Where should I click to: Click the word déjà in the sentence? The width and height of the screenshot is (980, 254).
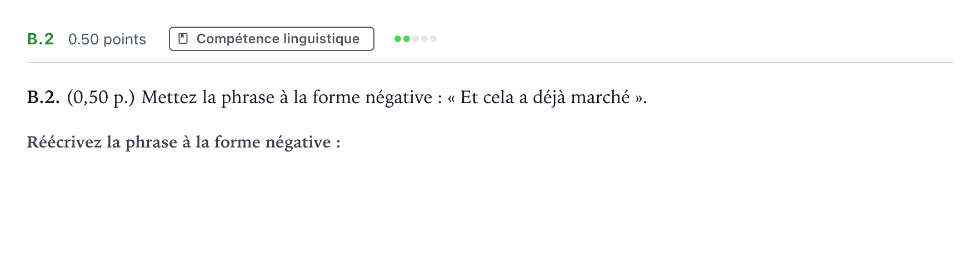tap(549, 98)
